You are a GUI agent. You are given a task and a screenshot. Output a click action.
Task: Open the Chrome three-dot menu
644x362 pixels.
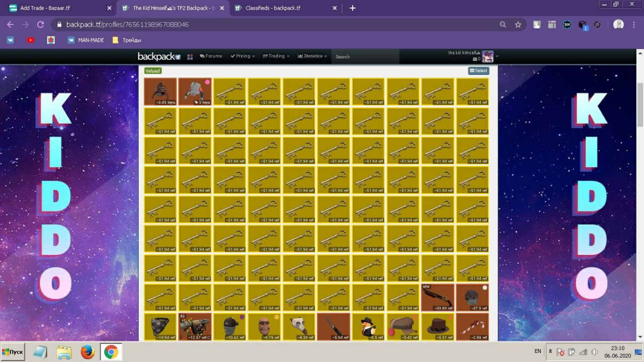coord(634,24)
